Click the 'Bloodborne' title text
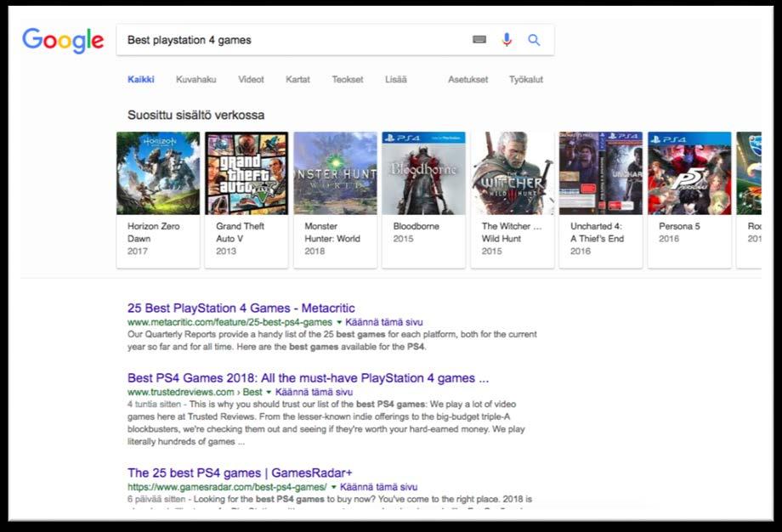The width and height of the screenshot is (782, 532). point(416,226)
